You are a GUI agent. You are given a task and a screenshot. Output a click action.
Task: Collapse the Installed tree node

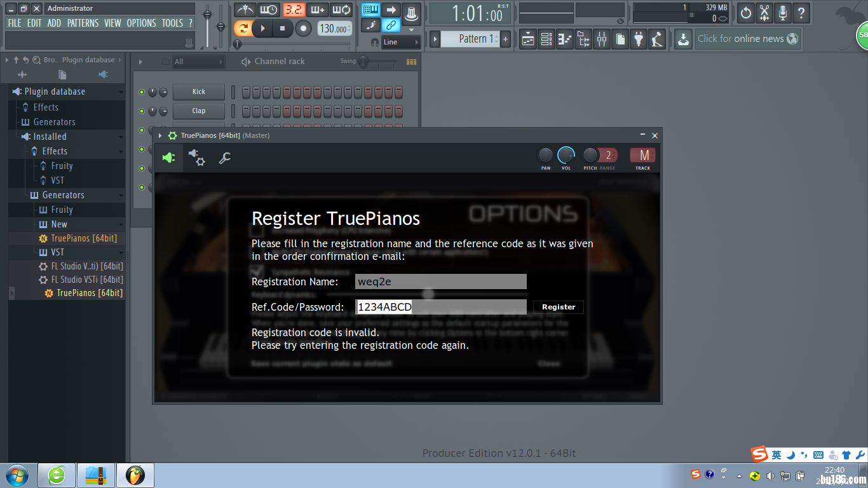click(x=121, y=137)
